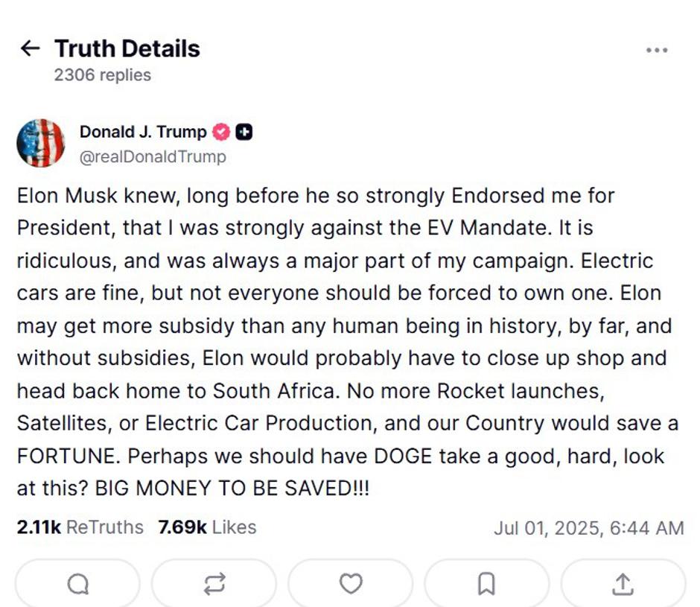
Task: Share the post using upload arrow
Action: click(x=622, y=585)
